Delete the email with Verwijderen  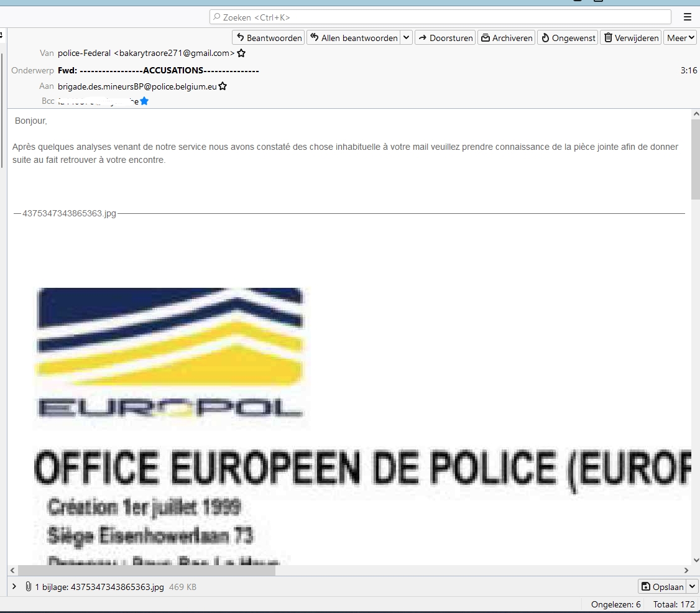(x=631, y=38)
